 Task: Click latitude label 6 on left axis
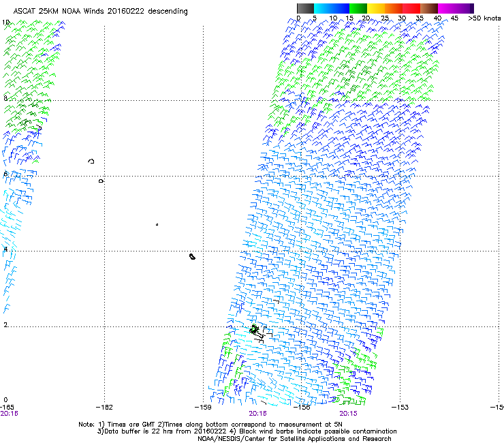point(5,174)
